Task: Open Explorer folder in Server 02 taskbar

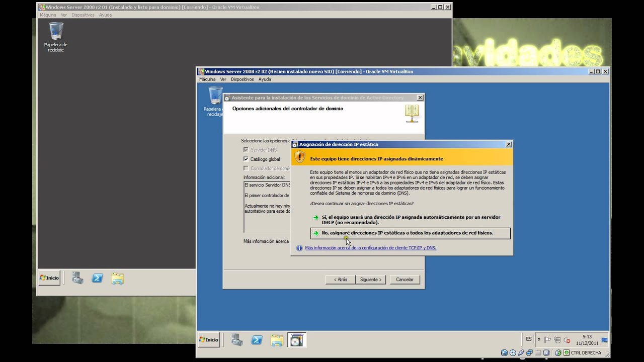Action: 277,340
